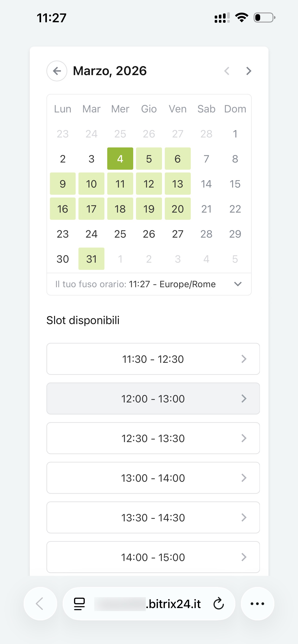Tap the browser back navigation button

(x=40, y=604)
